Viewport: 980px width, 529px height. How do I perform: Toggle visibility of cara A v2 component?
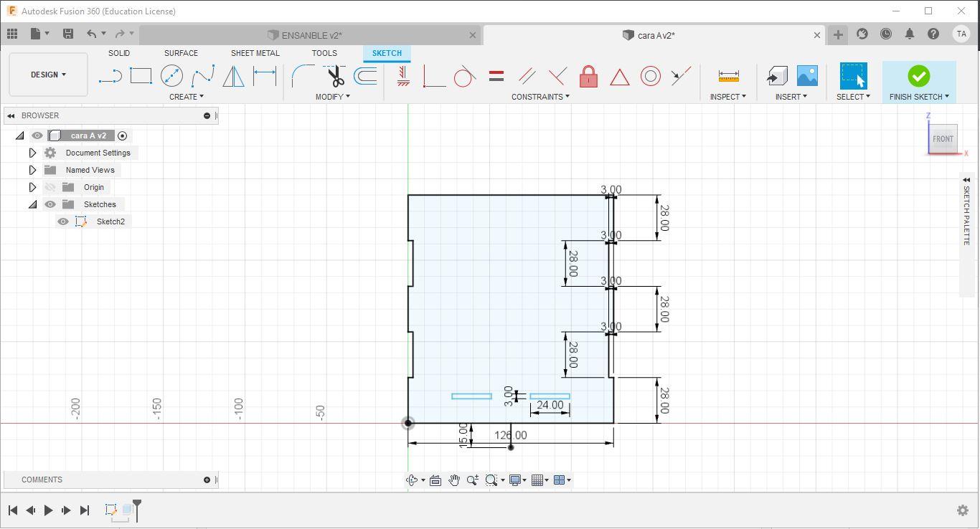(x=37, y=135)
